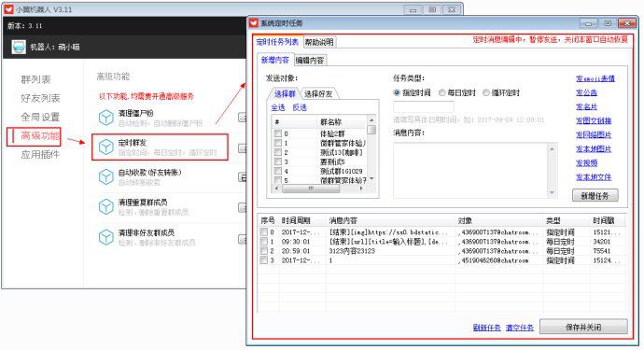Click the cube icon beside 自动收款

pyautogui.click(x=106, y=177)
